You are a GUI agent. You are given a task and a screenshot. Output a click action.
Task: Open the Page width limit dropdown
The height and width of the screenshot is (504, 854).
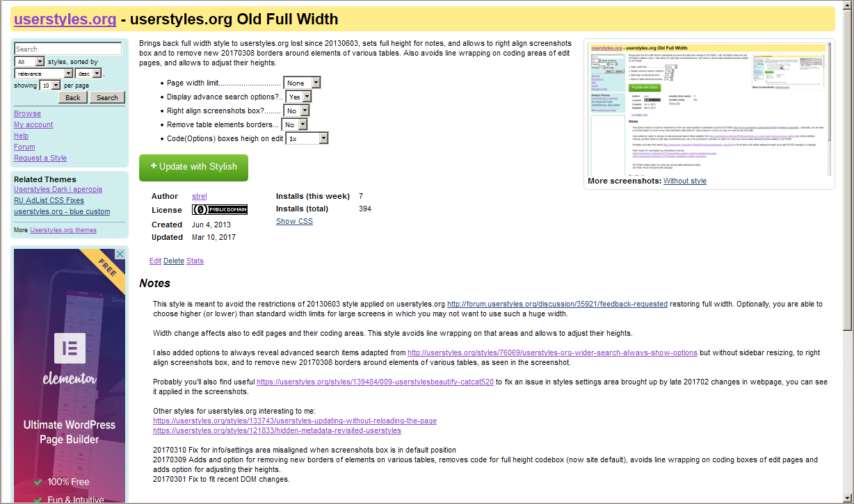click(302, 83)
